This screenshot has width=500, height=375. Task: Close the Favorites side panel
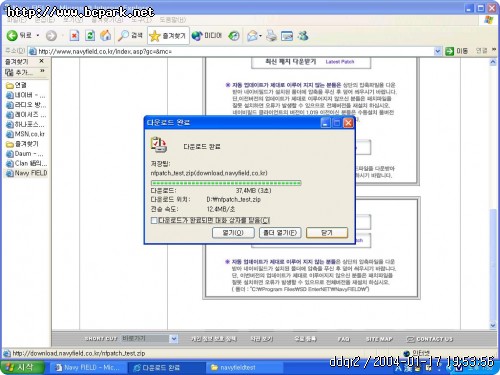41,61
